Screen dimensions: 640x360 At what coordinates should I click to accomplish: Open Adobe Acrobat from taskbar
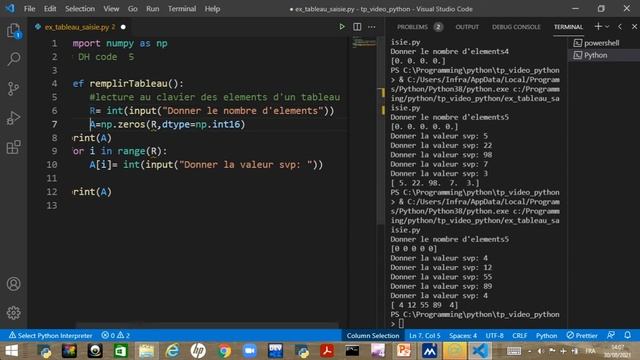(327, 351)
